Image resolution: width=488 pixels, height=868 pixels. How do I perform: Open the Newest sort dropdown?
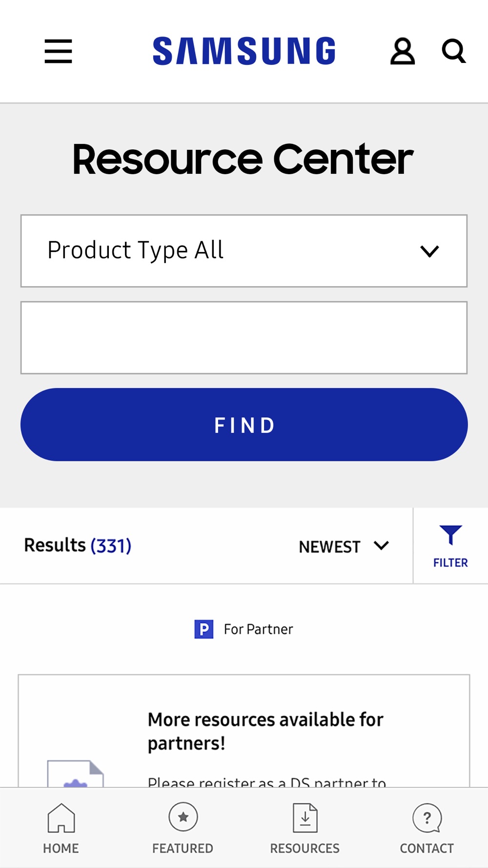344,546
